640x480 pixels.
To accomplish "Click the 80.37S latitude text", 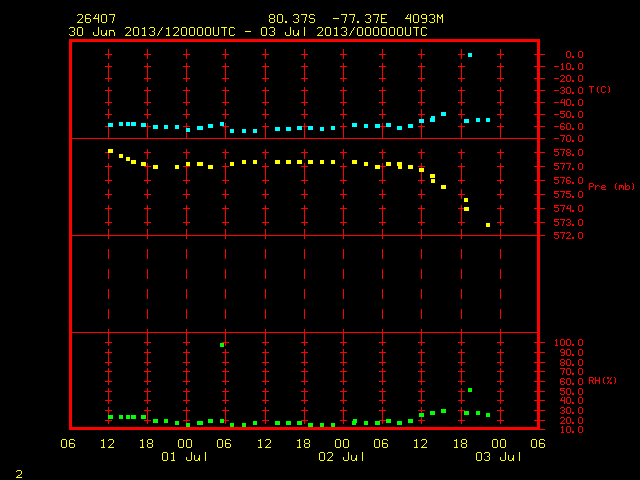I will tap(292, 19).
